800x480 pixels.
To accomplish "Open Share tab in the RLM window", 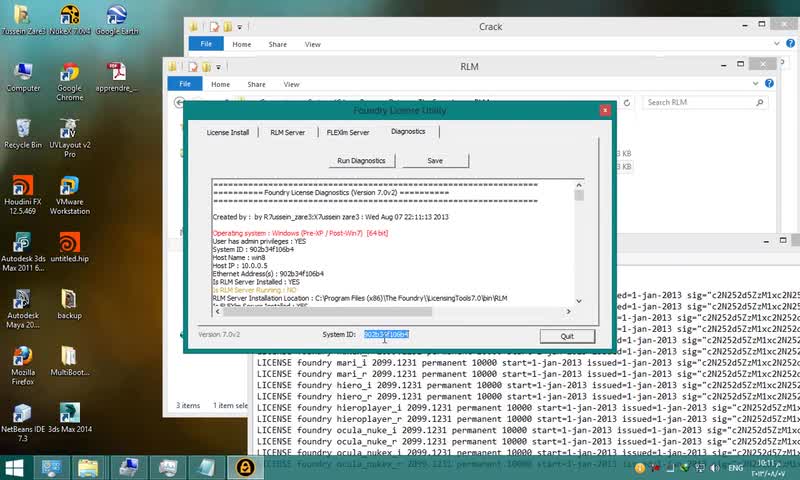I will (256, 84).
